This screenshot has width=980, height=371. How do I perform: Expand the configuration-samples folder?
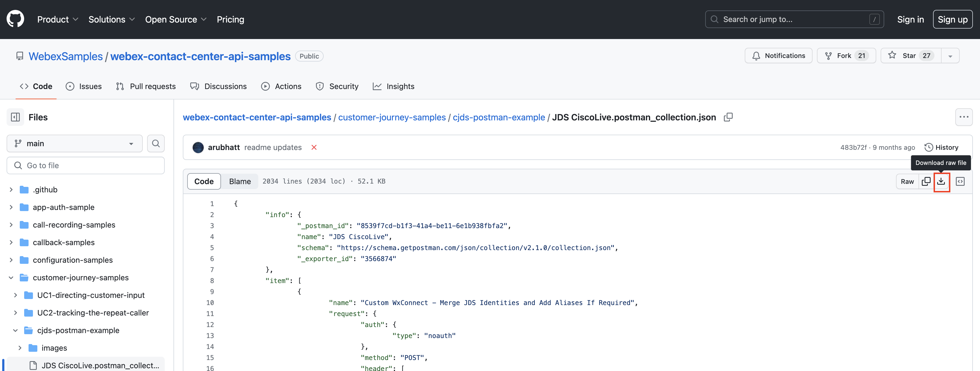coord(11,260)
